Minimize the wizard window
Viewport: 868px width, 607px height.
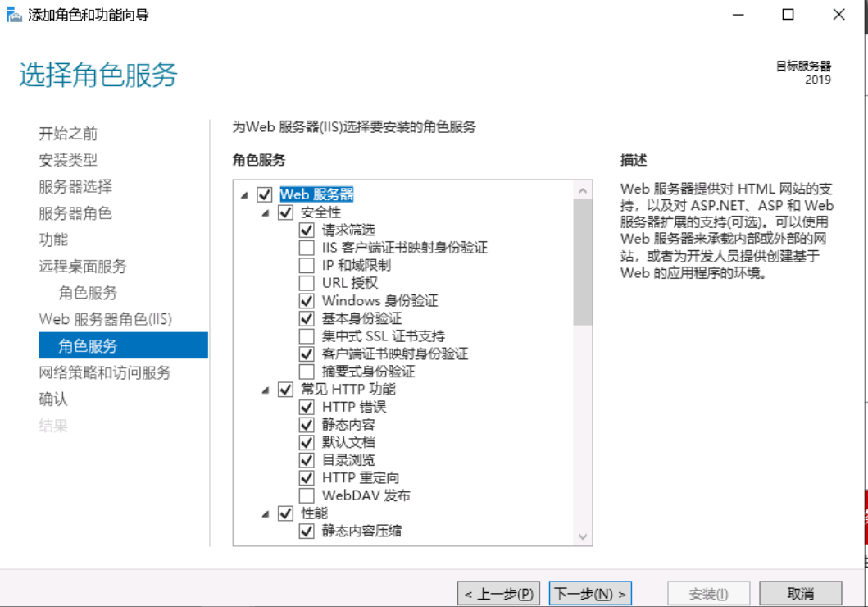[738, 15]
